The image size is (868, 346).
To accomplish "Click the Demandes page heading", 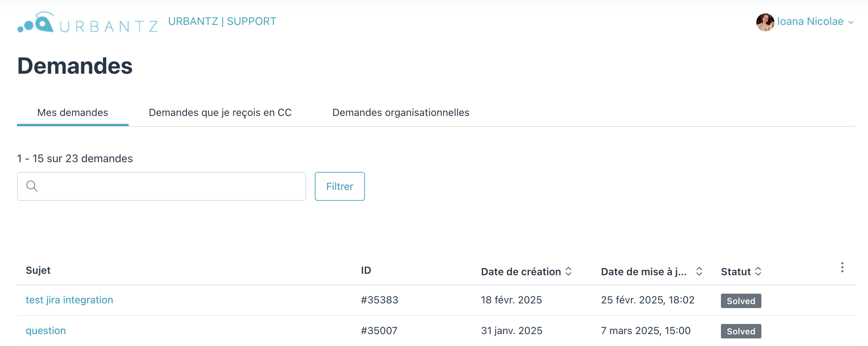I will click(75, 66).
